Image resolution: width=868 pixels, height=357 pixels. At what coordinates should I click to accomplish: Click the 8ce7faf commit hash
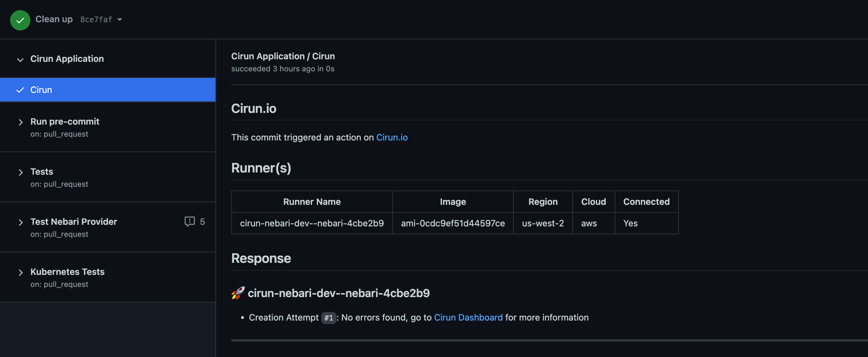tap(96, 20)
